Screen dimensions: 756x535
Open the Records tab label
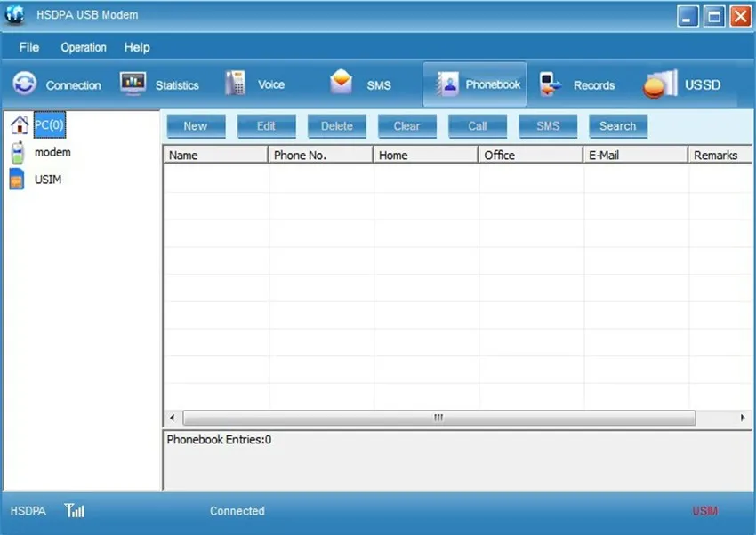(x=594, y=85)
